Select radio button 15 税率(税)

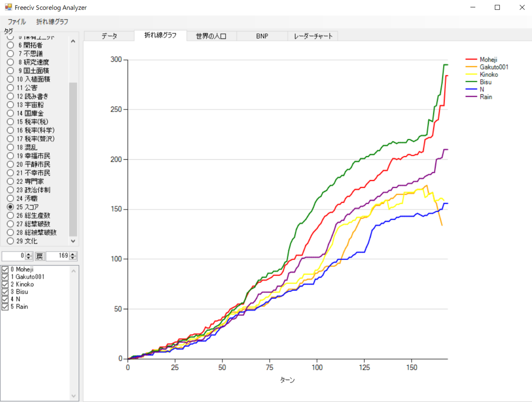coord(10,122)
